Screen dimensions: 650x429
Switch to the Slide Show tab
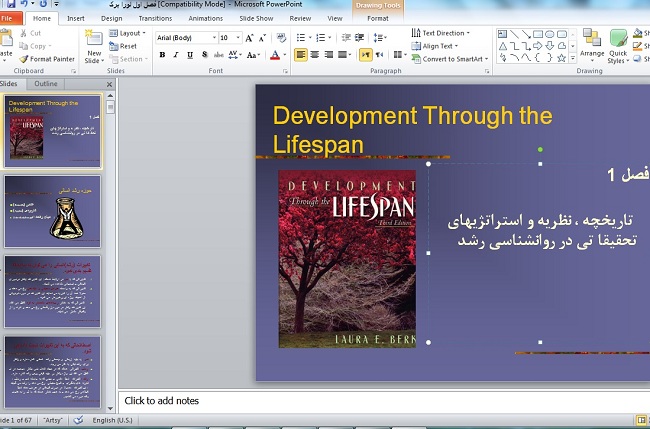tap(256, 19)
